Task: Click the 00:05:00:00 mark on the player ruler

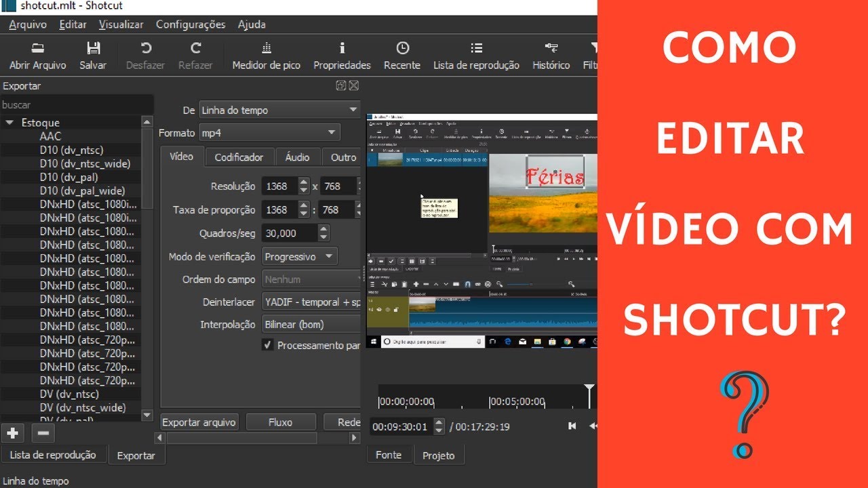Action: click(517, 401)
